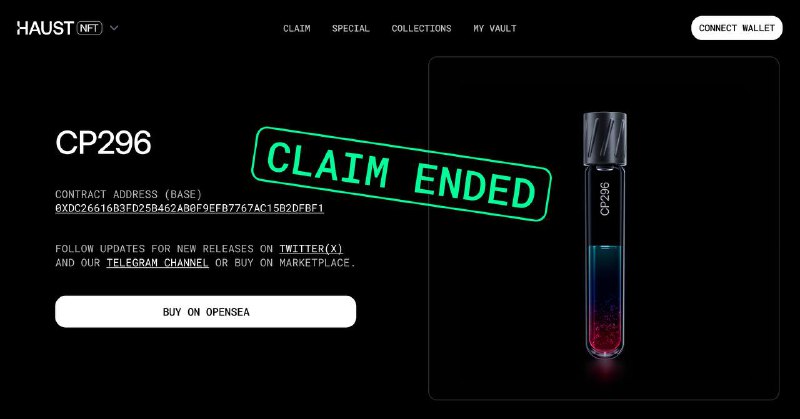Click the HAUST logo
The image size is (800, 419).
[x=45, y=28]
